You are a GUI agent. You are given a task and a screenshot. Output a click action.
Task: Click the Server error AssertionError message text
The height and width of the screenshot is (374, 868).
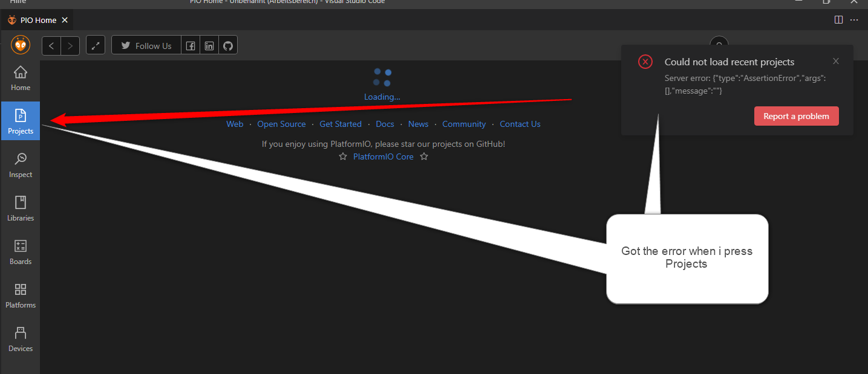[745, 85]
